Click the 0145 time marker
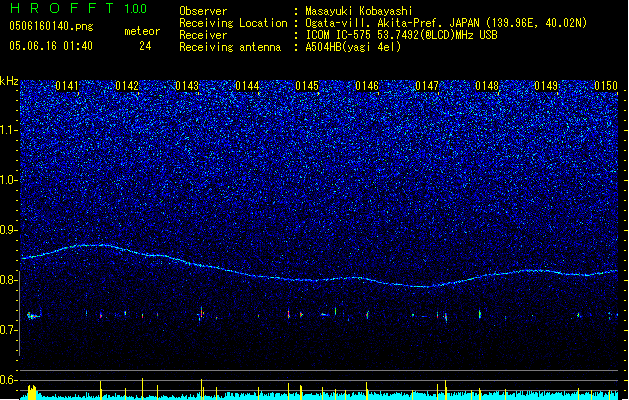 point(307,86)
